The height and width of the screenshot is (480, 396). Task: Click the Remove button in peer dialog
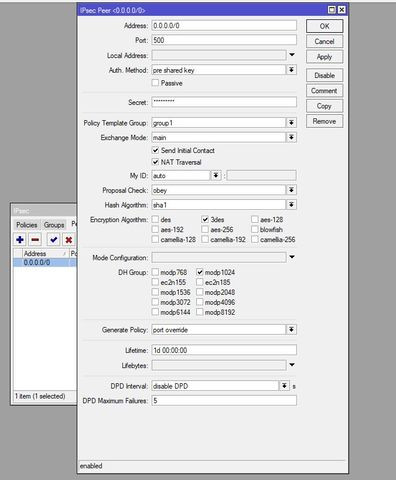(324, 121)
